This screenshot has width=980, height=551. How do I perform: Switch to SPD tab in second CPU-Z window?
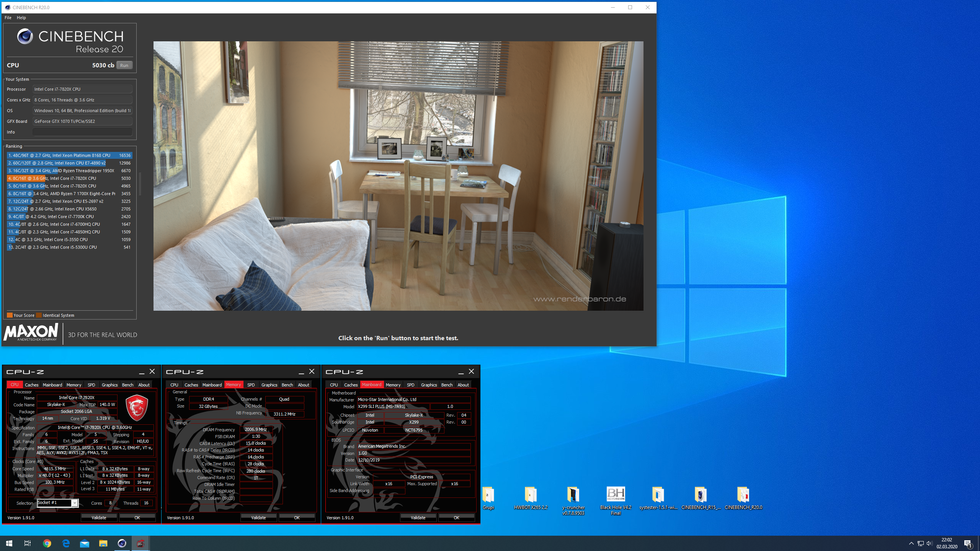tap(251, 385)
